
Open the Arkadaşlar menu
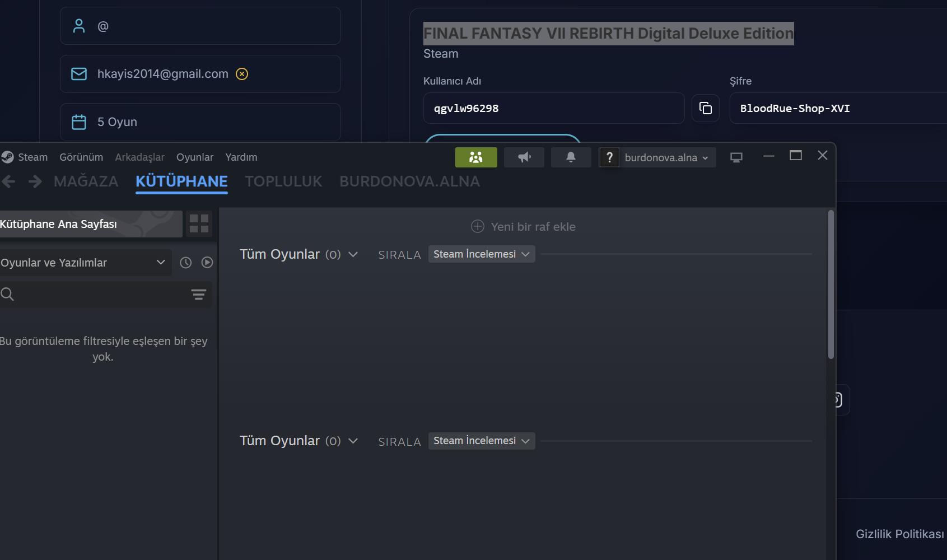click(140, 157)
